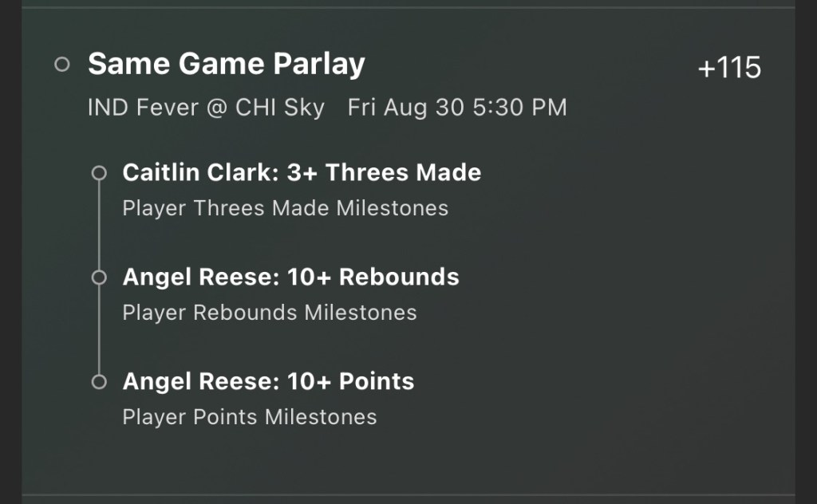
Task: Click the divider line above the parlay card
Action: 408,7
